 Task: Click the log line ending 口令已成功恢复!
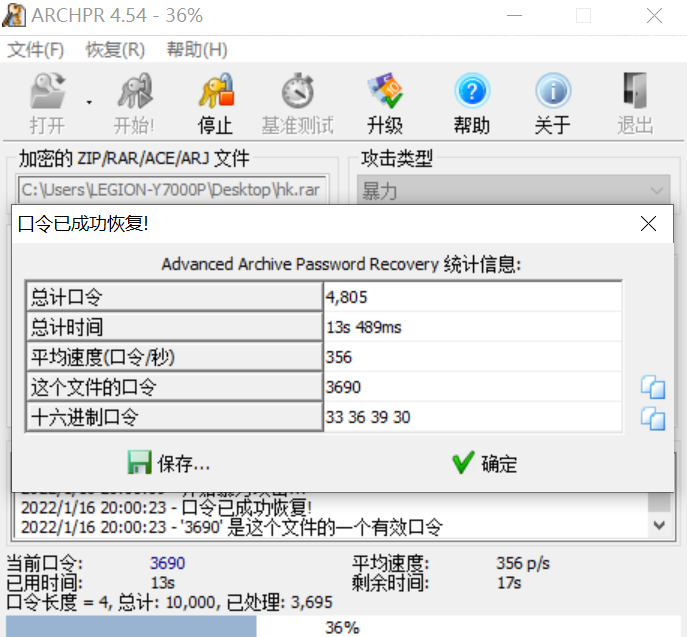(166, 508)
